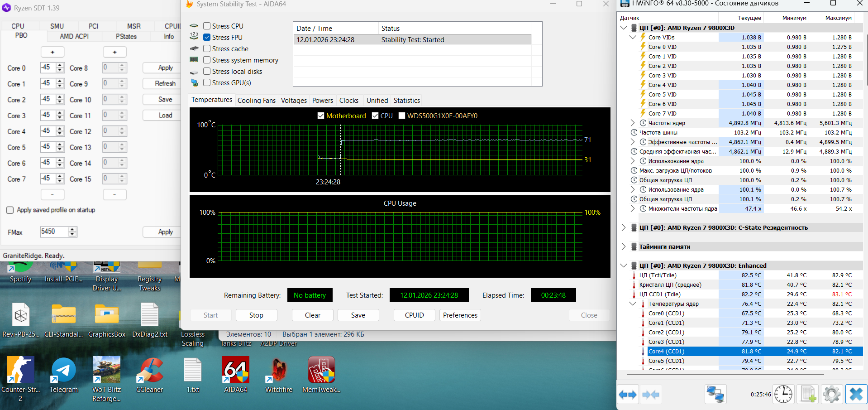Screen dimensions: 868x410
Task: Select the 'Stability Test: Started' log entry
Action: pos(412,40)
